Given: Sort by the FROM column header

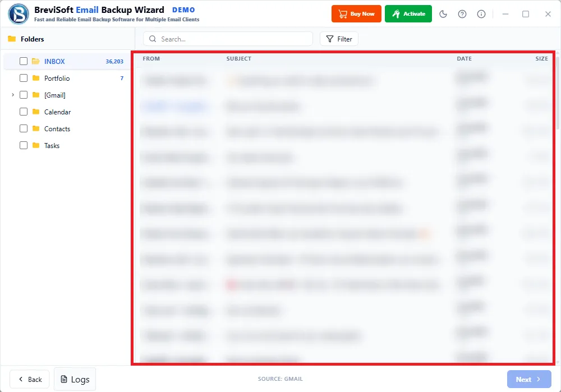Looking at the screenshot, I should (x=151, y=59).
